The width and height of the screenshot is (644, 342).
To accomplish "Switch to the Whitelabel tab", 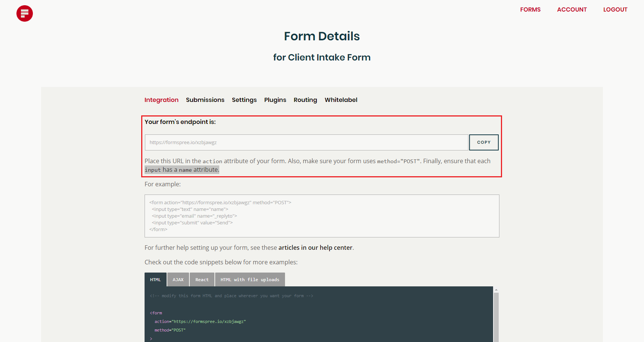I will tap(341, 100).
